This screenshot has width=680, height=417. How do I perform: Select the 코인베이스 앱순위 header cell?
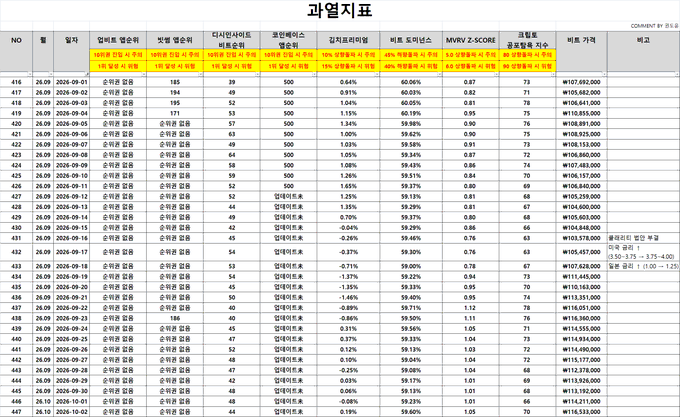coord(288,40)
